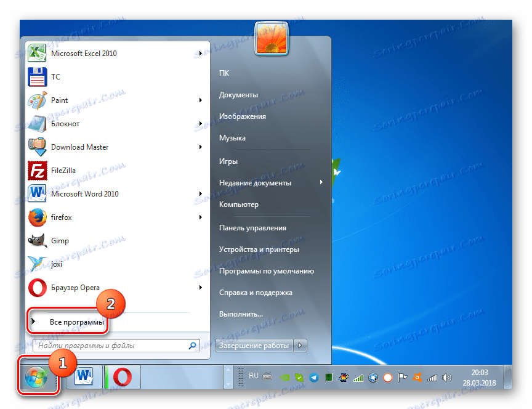Expand the Блокнот jump list arrow

tap(201, 124)
